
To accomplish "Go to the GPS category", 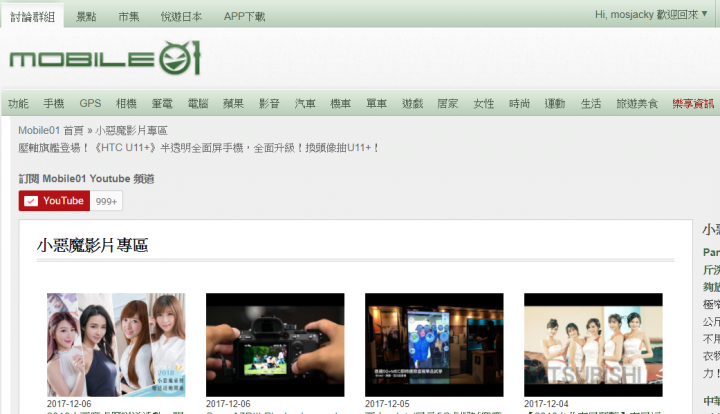I will click(90, 103).
